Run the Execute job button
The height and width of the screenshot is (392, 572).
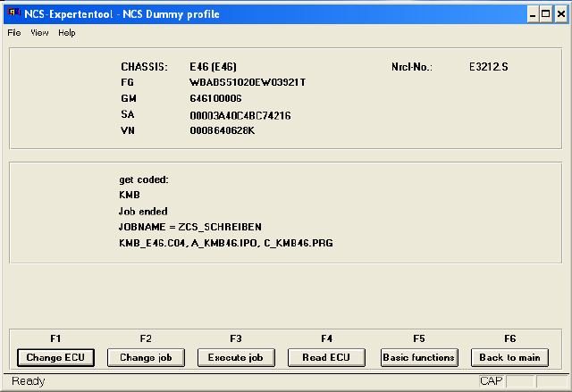pos(236,357)
